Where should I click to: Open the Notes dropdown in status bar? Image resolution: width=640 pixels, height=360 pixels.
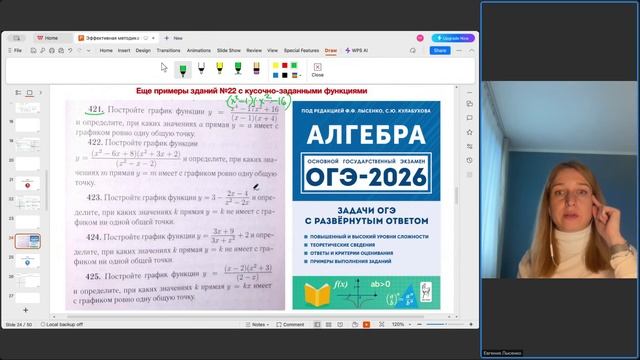pyautogui.click(x=257, y=324)
